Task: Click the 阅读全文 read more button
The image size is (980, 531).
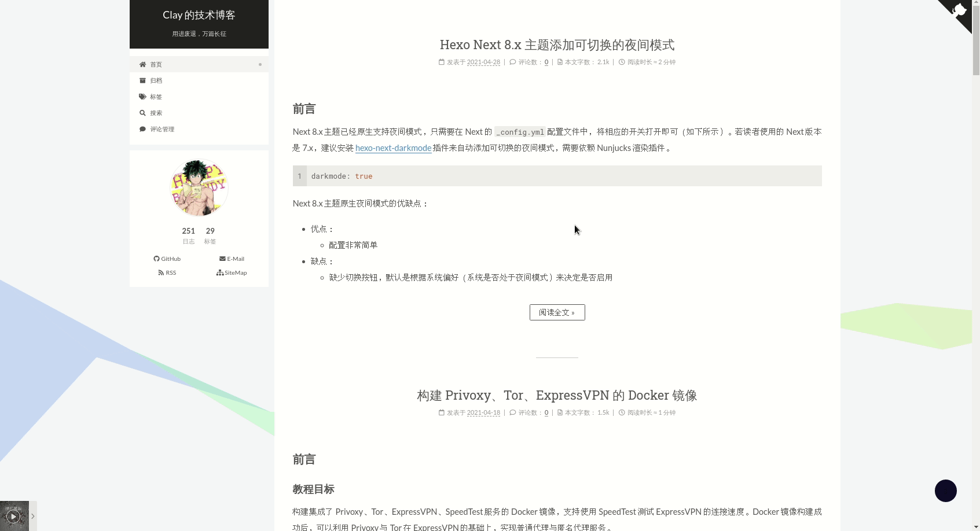Action: tap(557, 312)
